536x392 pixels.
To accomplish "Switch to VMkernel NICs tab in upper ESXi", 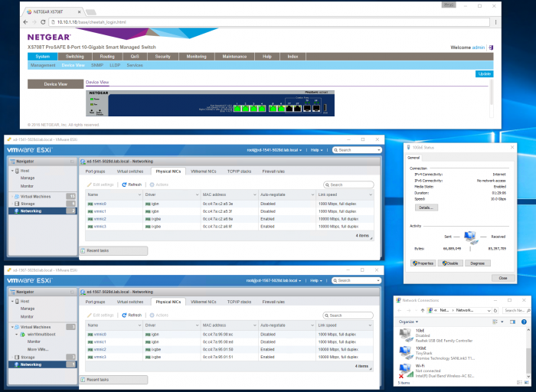I will pyautogui.click(x=204, y=171).
